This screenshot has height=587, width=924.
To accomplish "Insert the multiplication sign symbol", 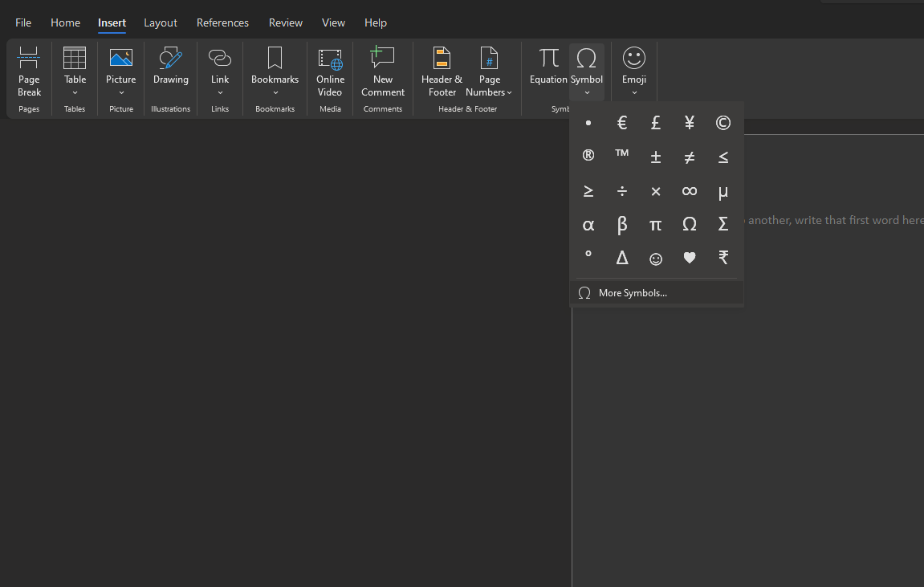I will [x=655, y=191].
